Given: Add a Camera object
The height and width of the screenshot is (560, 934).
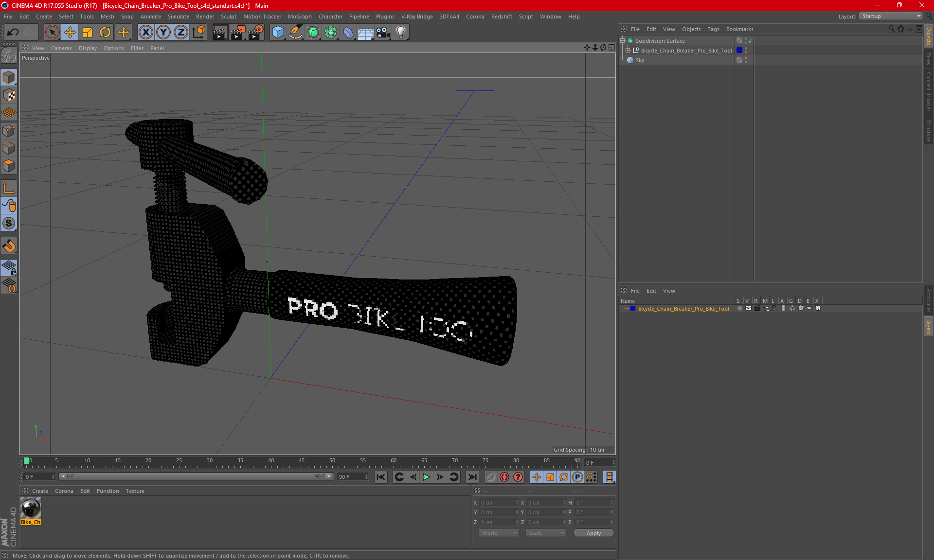Looking at the screenshot, I should point(383,33).
